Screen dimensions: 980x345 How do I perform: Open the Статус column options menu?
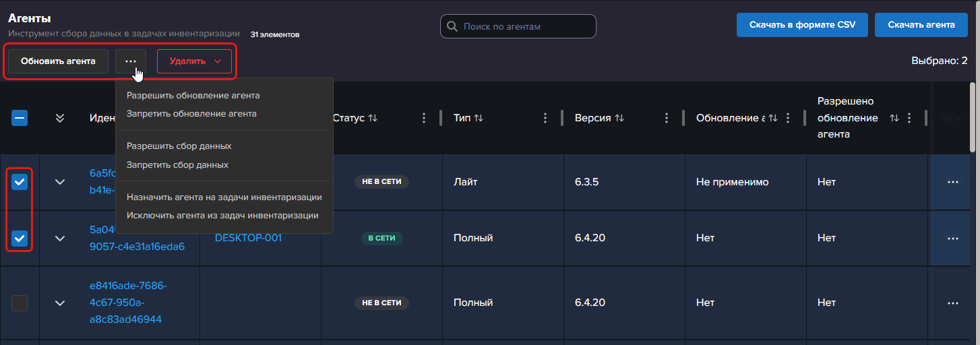tap(424, 118)
